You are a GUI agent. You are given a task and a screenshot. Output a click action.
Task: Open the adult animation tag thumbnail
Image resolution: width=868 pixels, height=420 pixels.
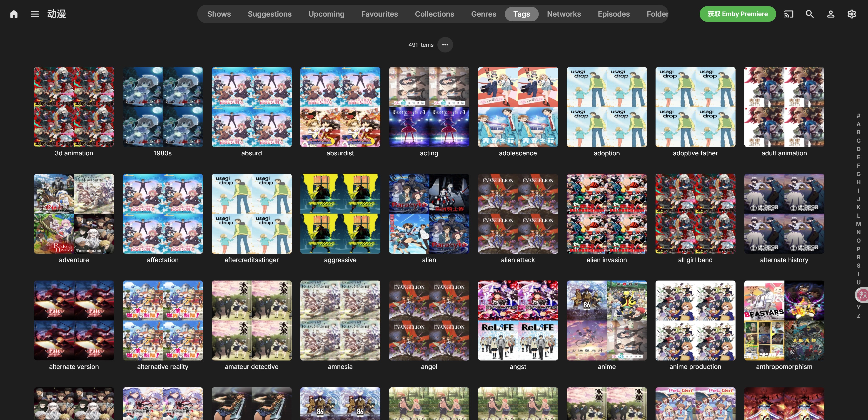point(784,107)
